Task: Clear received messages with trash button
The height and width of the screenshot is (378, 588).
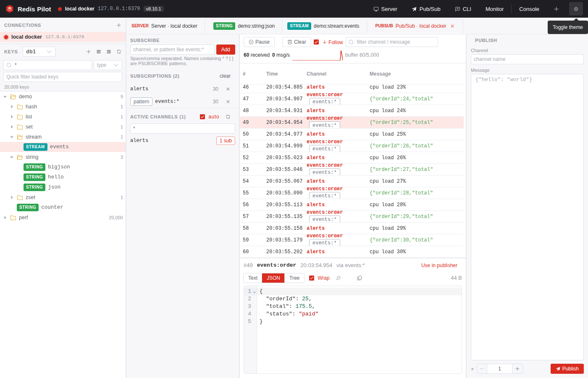Action: 297,42
